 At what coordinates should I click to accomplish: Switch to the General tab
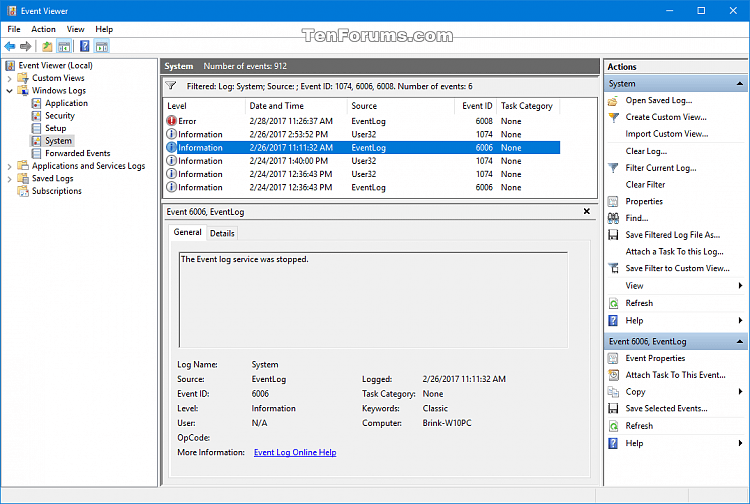(x=188, y=232)
